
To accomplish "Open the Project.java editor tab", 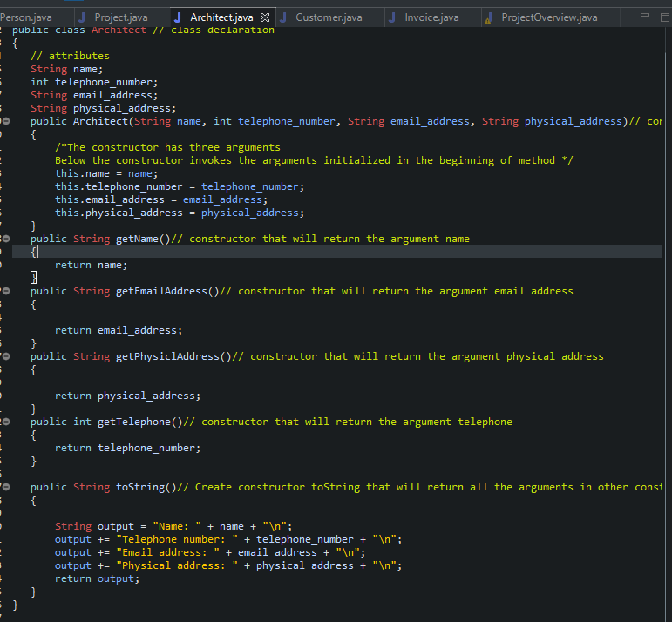I will point(121,17).
